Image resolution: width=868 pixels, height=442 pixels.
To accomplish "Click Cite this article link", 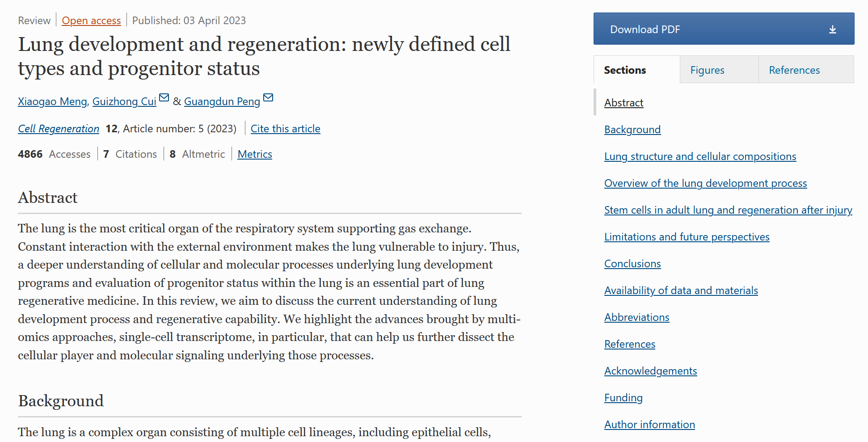I will pos(285,129).
